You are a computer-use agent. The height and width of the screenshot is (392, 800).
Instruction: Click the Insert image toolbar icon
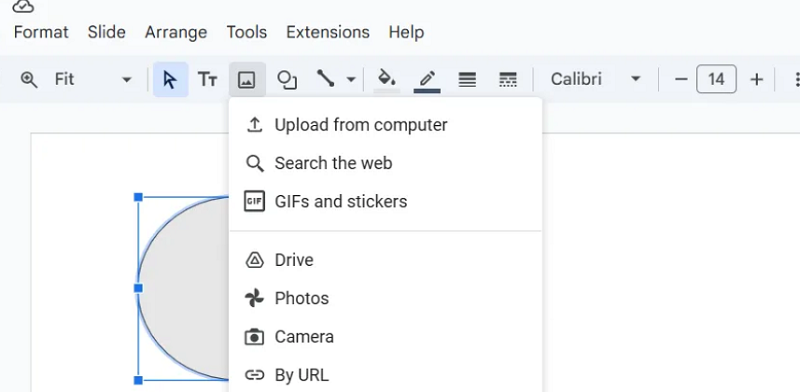(247, 80)
